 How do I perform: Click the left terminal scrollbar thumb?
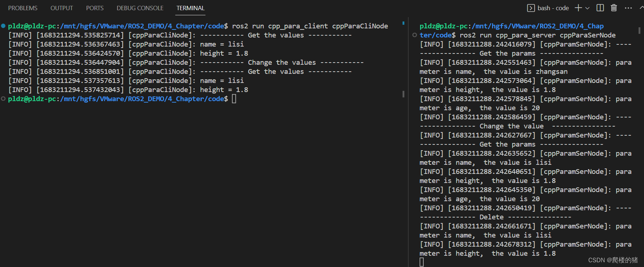[403, 94]
